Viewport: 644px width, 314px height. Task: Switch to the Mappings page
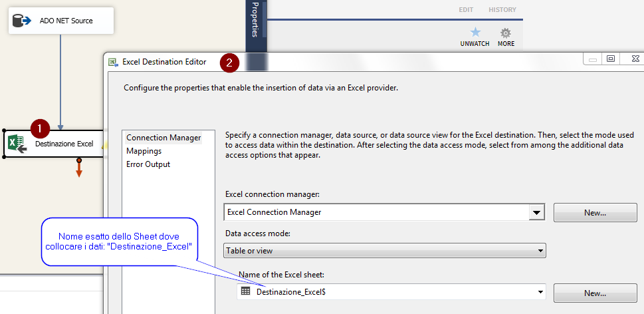(144, 151)
